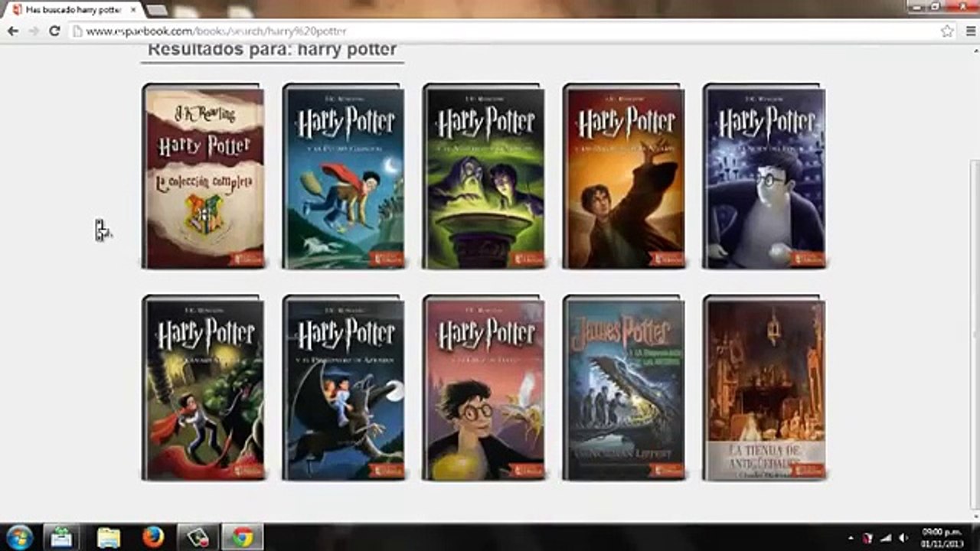Open the Windows Start menu
The width and height of the screenshot is (980, 551).
click(x=19, y=537)
